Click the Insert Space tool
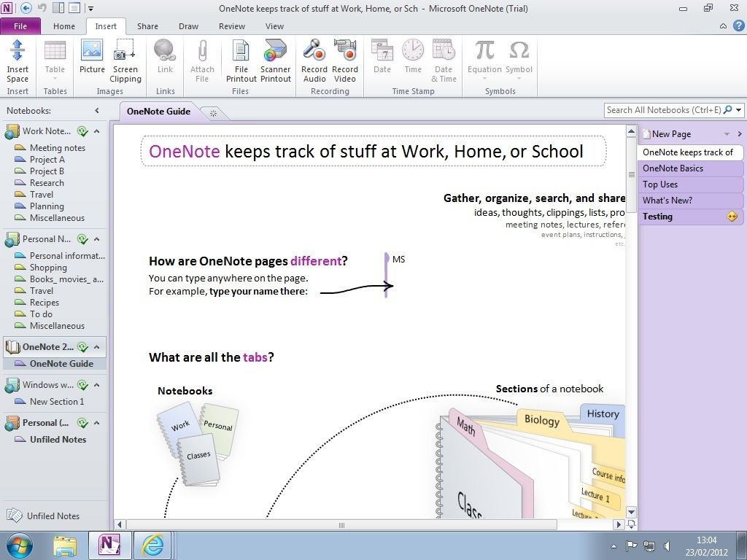 coord(18,61)
